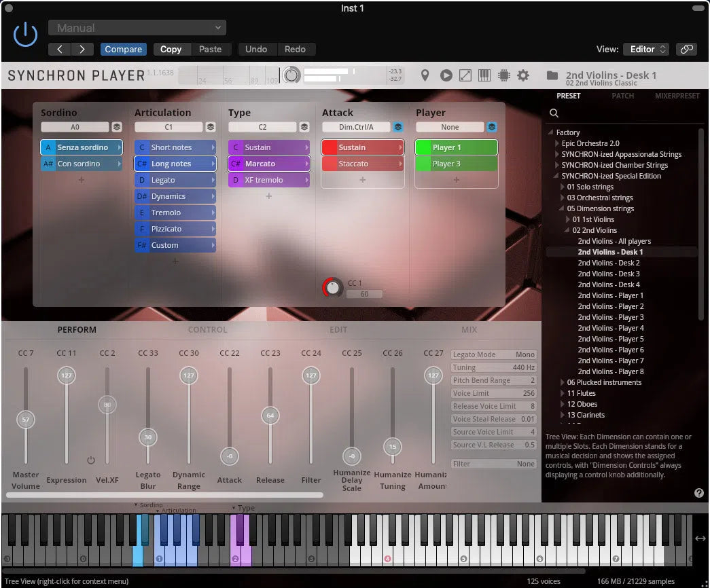Screen dimensions: 710x588
Task: Select the MIXERPRESET tab
Action: (677, 96)
